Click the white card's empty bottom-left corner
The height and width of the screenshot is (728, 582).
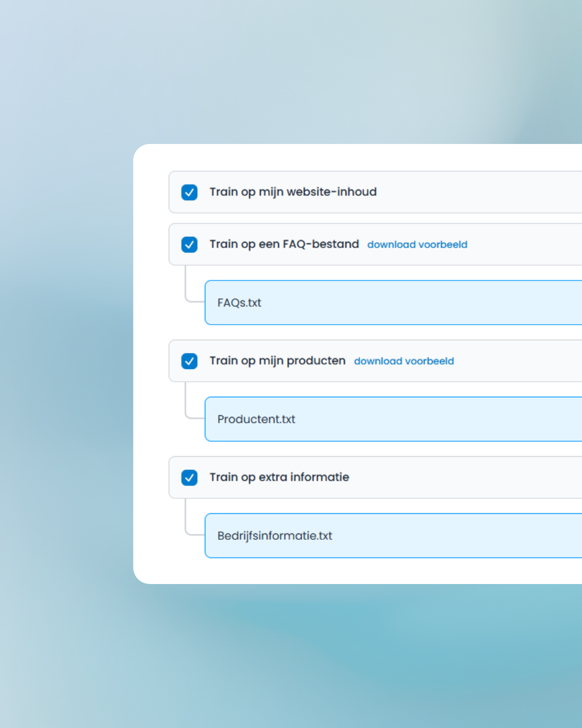pyautogui.click(x=156, y=566)
